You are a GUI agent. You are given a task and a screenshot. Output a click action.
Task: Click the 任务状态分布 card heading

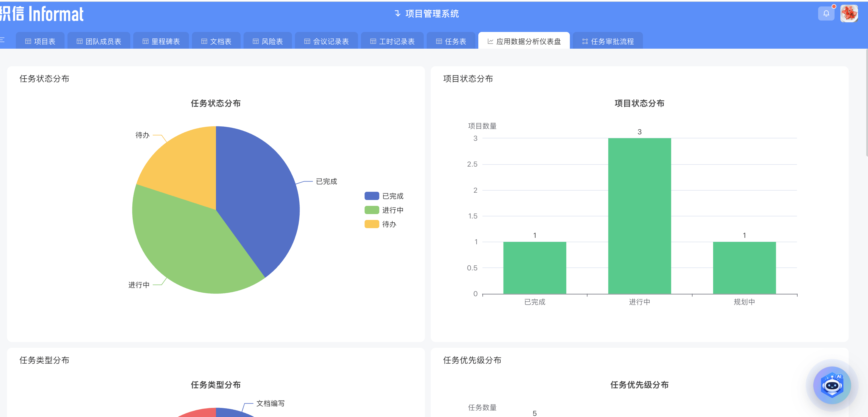44,79
